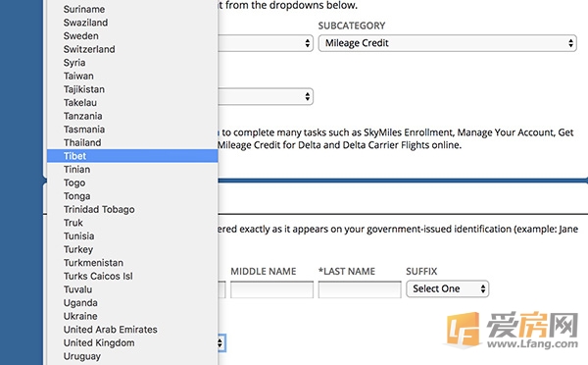Choose the highlighted Tibet entry
588x365 pixels.
tap(132, 156)
